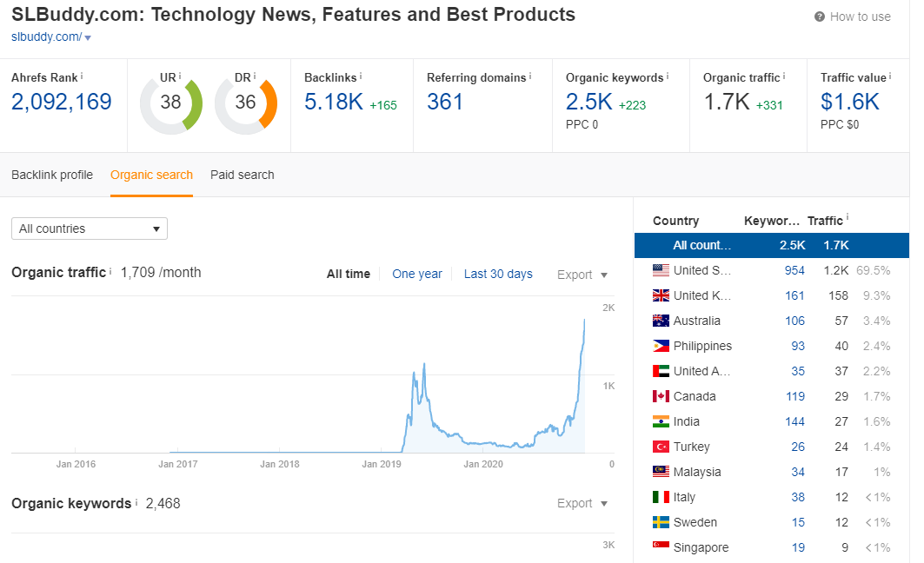
Task: Select the All time traffic range
Action: point(348,274)
